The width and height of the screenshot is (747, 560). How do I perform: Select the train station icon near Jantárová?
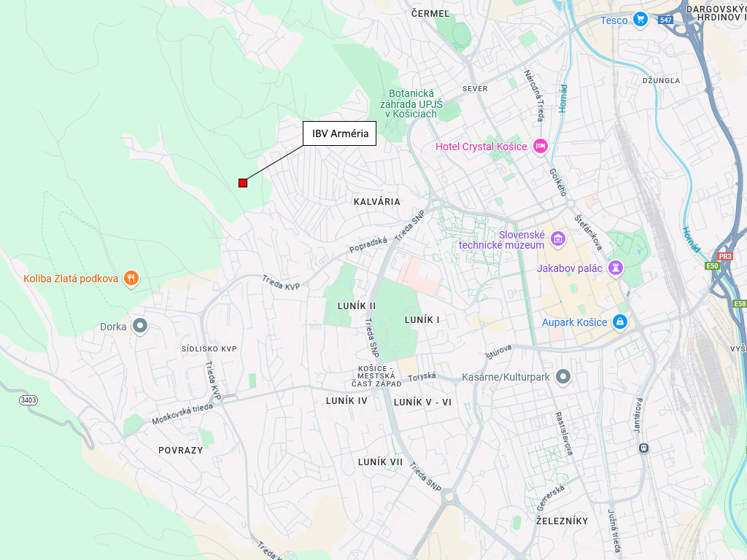click(x=643, y=448)
